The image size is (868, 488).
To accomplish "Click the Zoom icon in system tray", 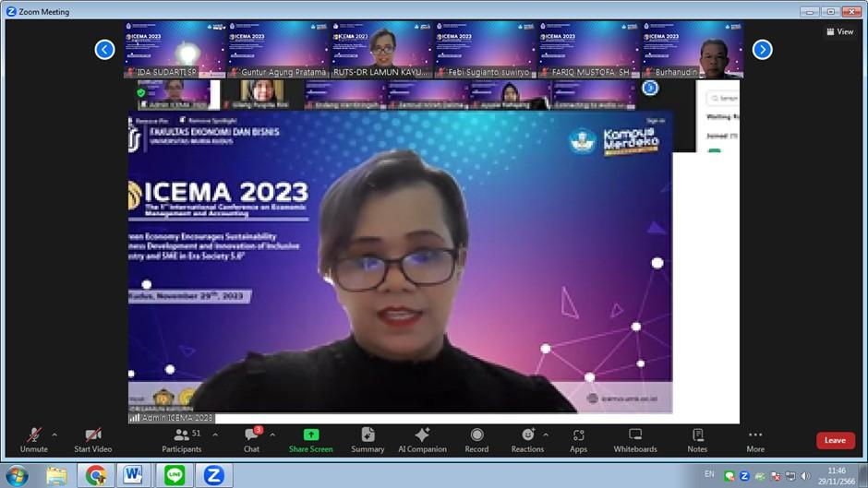I will click(744, 476).
